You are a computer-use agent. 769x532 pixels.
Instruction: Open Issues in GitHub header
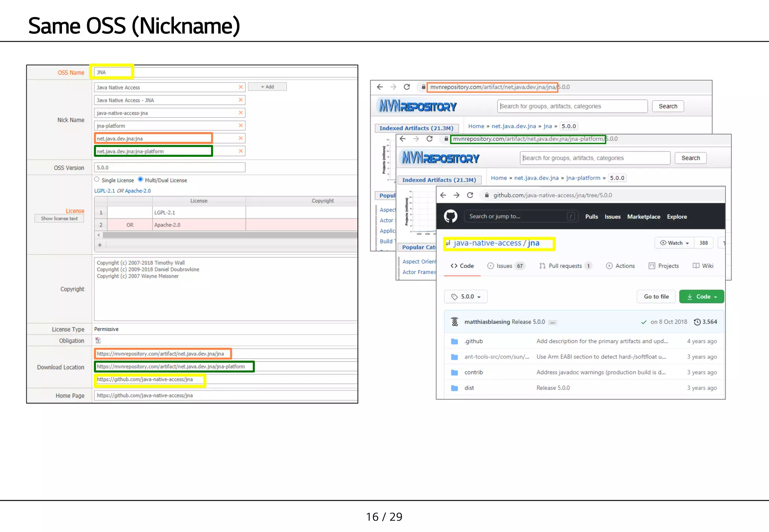612,216
